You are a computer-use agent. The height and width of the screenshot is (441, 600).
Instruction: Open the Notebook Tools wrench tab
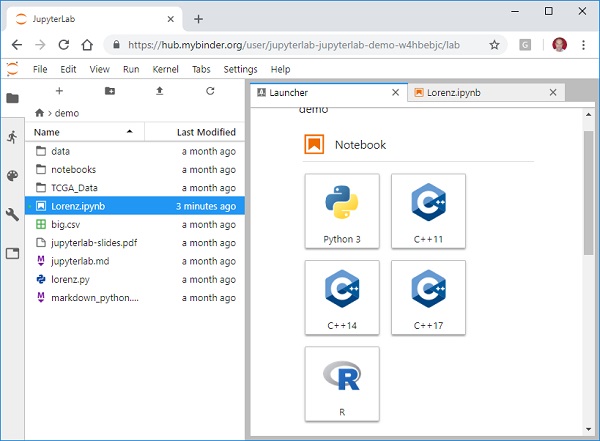[x=12, y=214]
